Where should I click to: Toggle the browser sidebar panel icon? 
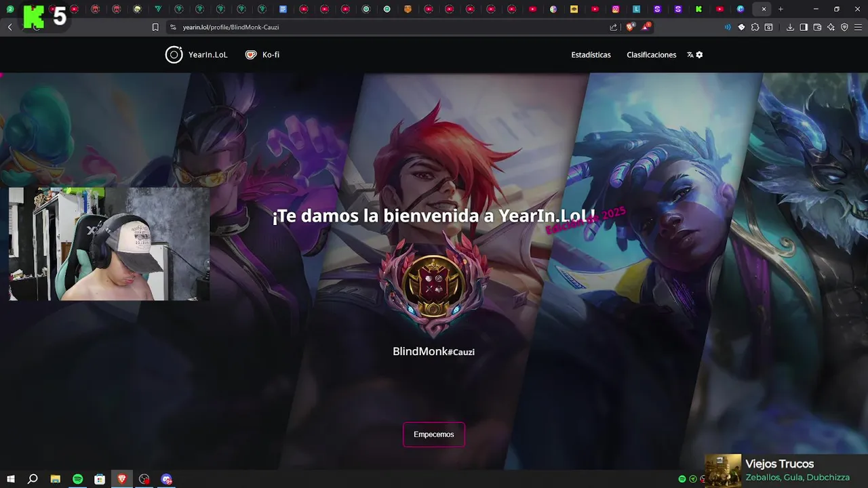804,27
